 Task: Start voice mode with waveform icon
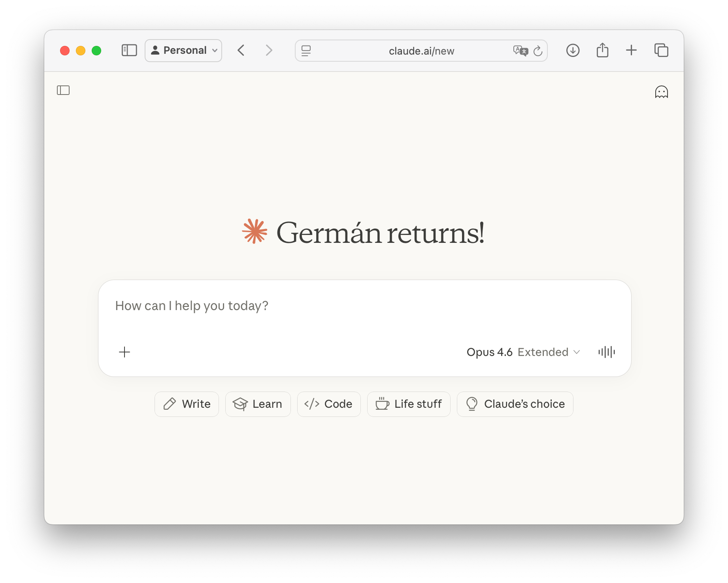(607, 352)
